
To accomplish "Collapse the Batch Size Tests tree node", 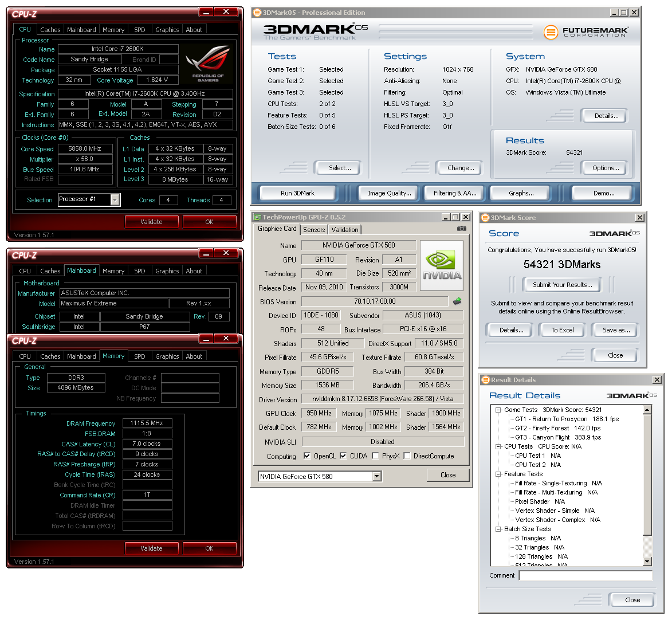I will pyautogui.click(x=498, y=529).
